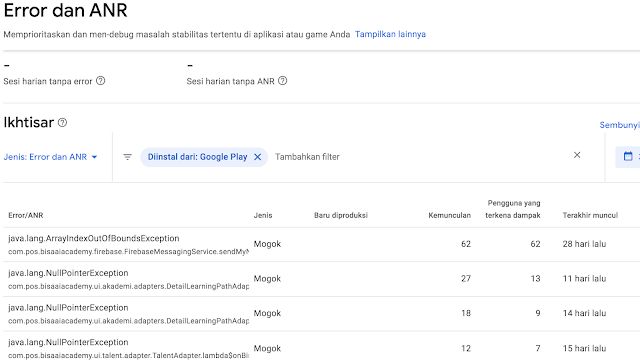
Task: Sort by Terakhir muncul column header
Action: (590, 215)
